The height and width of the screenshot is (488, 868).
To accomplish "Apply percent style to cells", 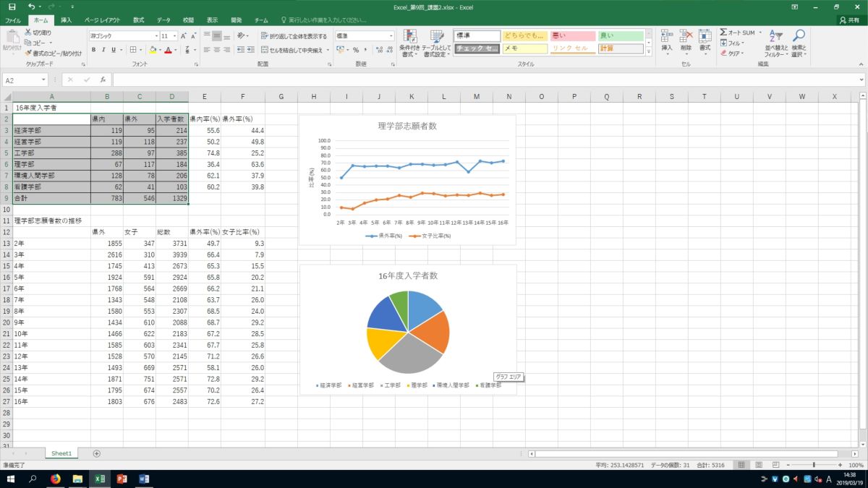I will pos(356,50).
